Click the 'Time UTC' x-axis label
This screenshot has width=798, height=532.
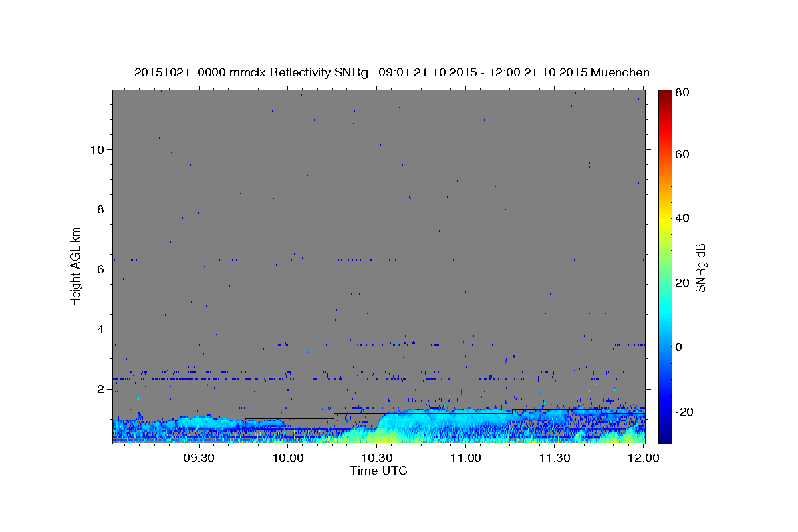tap(378, 471)
